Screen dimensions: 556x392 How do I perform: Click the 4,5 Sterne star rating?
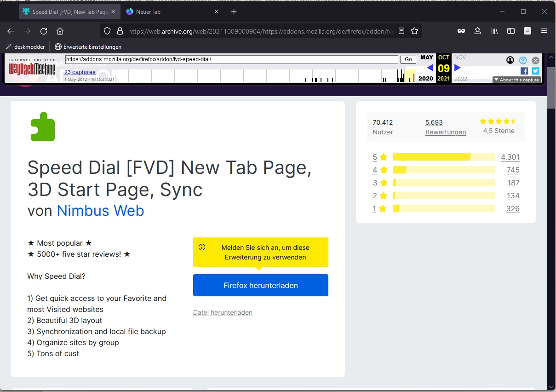pos(499,121)
